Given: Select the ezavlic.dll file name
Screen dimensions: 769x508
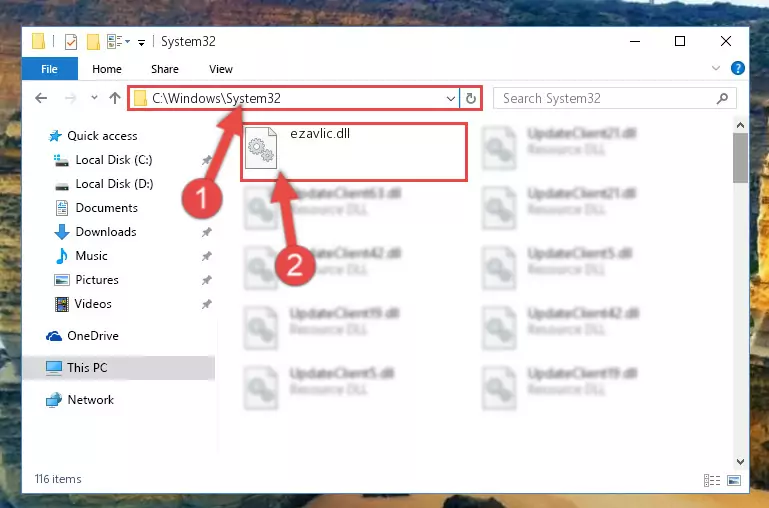Looking at the screenshot, I should [x=320, y=133].
